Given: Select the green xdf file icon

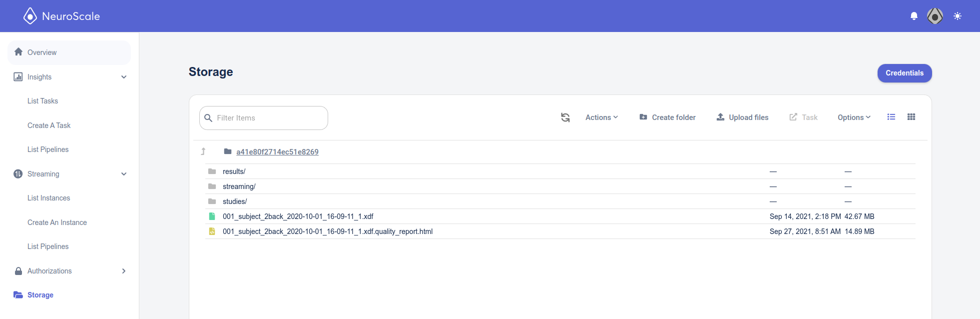Looking at the screenshot, I should [212, 216].
